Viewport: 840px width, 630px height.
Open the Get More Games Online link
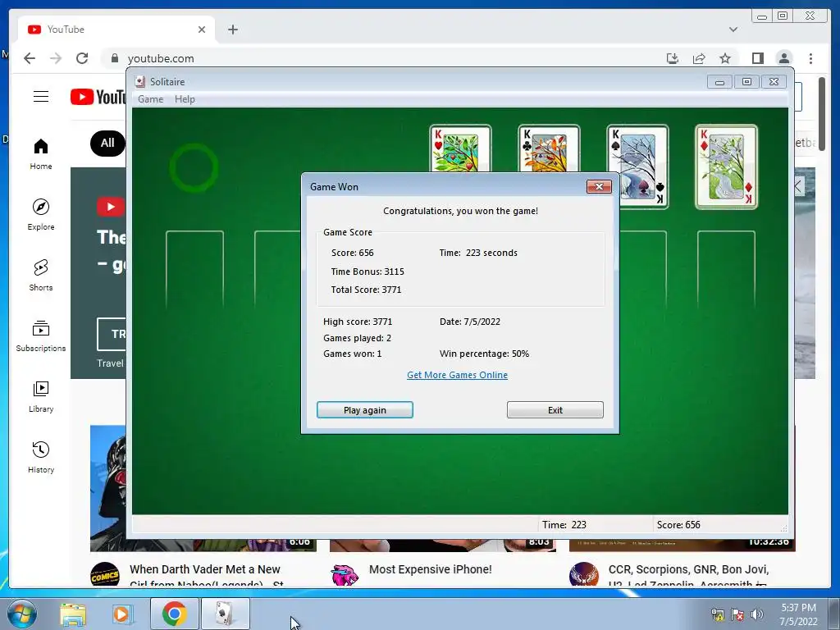457,375
